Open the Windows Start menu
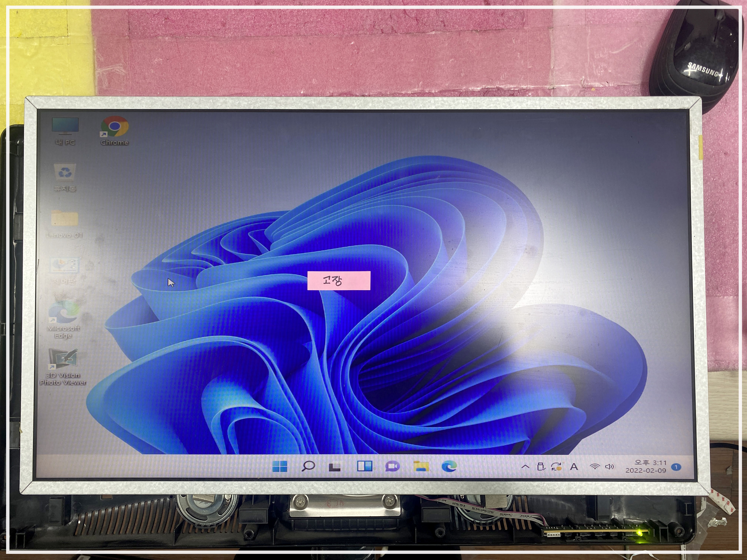 [280, 466]
